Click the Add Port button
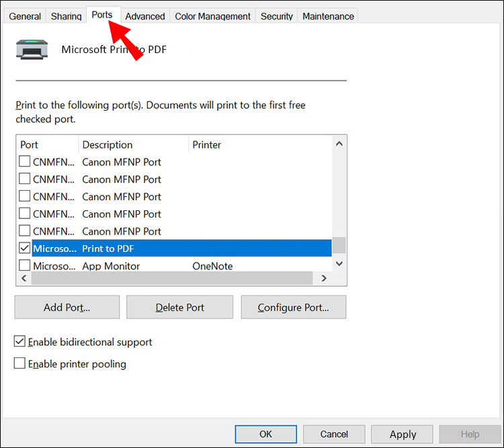 (67, 307)
